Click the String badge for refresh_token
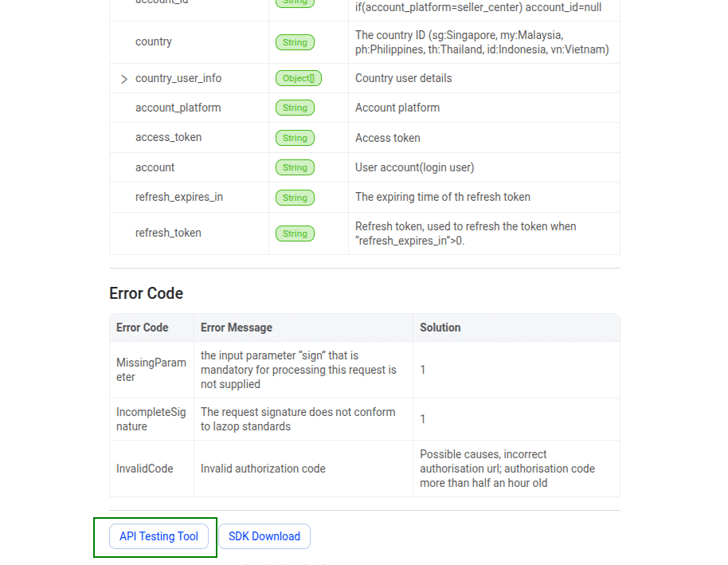This screenshot has height=565, width=728. 295,233
